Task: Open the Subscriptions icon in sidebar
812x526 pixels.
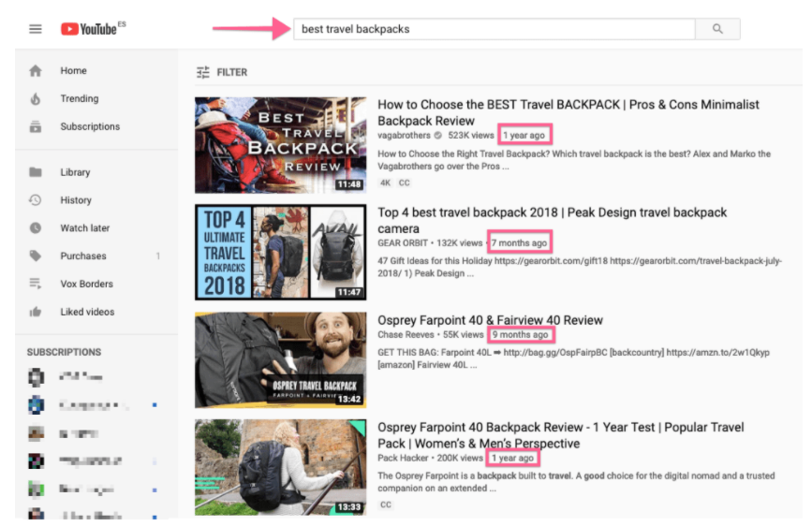Action: (x=36, y=126)
